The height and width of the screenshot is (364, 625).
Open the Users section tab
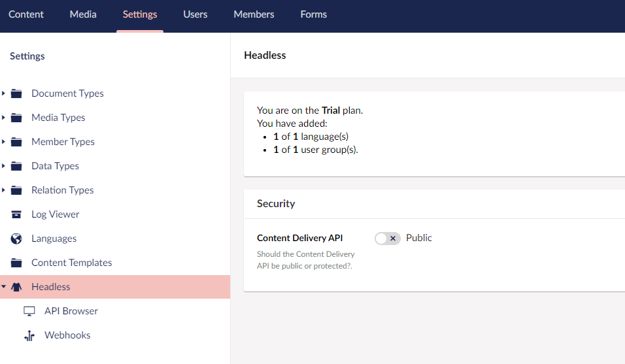(x=195, y=14)
